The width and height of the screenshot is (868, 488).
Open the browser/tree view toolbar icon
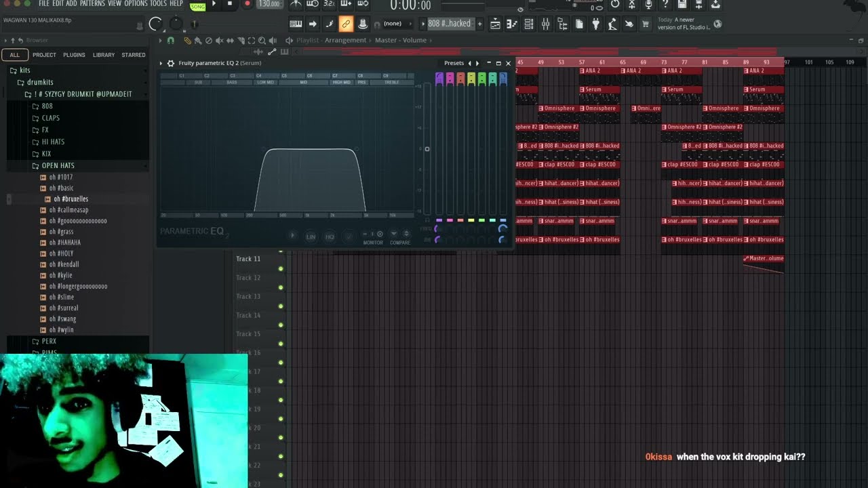562,24
